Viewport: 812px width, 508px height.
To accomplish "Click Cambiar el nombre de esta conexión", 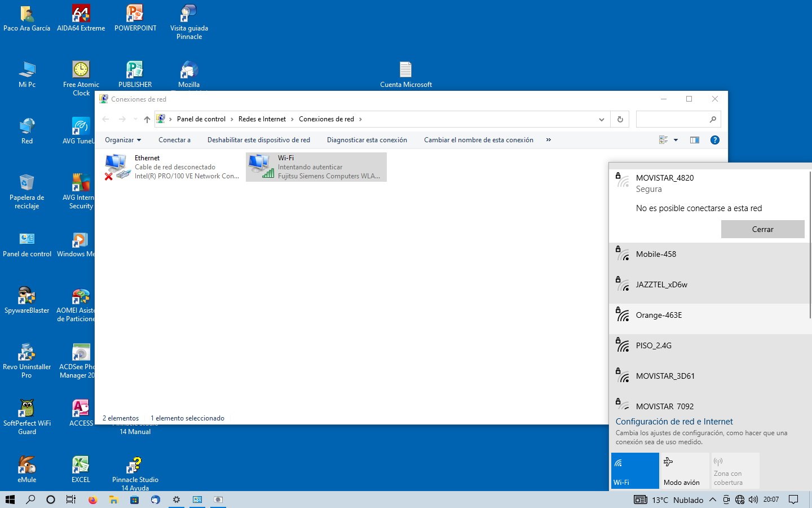I will pyautogui.click(x=479, y=140).
